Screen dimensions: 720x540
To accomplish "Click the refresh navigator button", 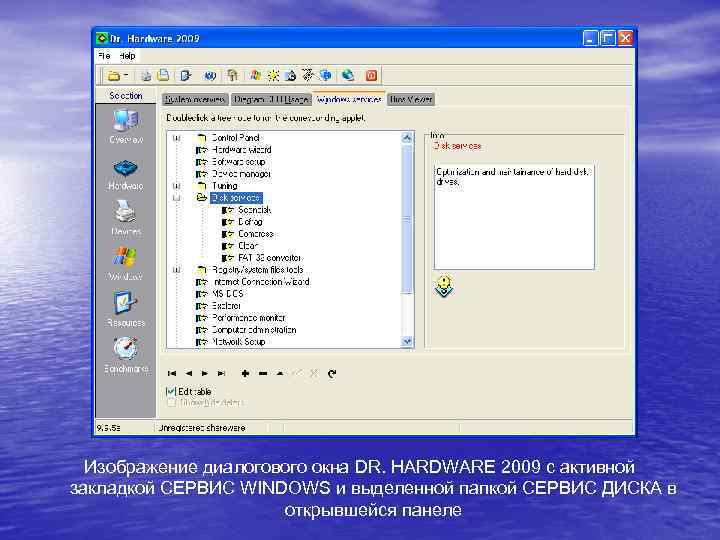I will pos(332,373).
